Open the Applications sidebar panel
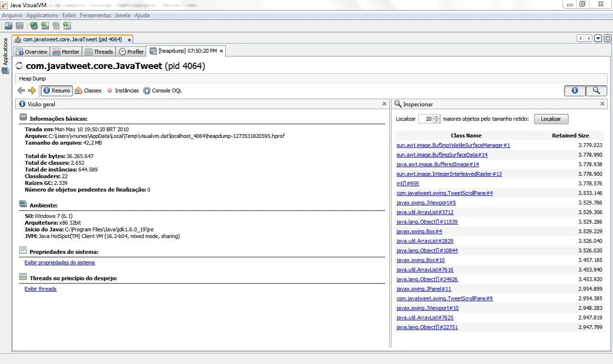Screen dimensions: 613x364 [x=6, y=52]
